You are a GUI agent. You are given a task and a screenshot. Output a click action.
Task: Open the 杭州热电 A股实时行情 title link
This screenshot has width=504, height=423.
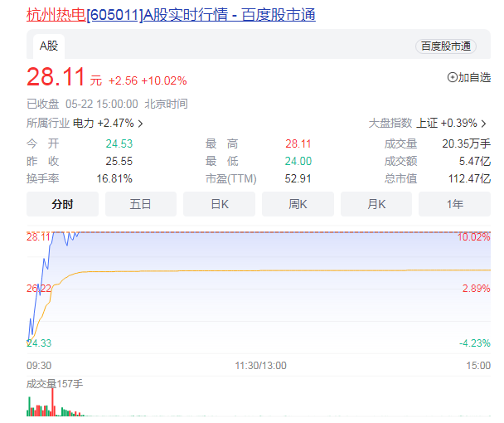(x=171, y=15)
